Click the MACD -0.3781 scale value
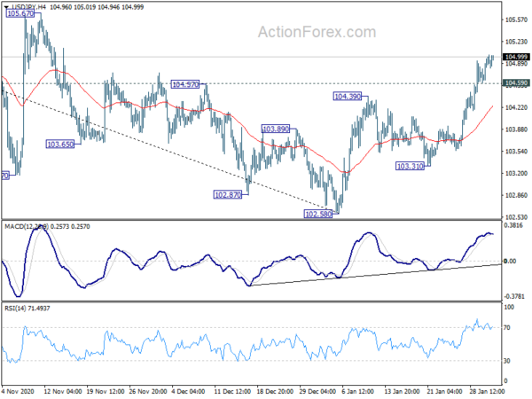This screenshot has width=532, height=399. 516,296
